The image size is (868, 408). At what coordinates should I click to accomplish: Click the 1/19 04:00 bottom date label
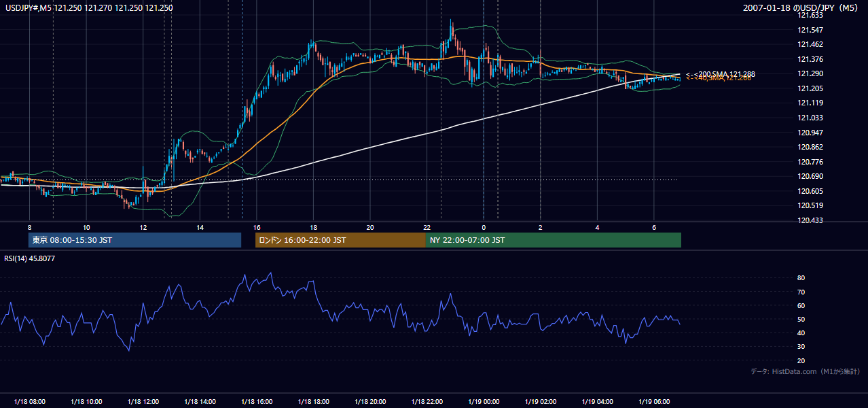click(598, 402)
